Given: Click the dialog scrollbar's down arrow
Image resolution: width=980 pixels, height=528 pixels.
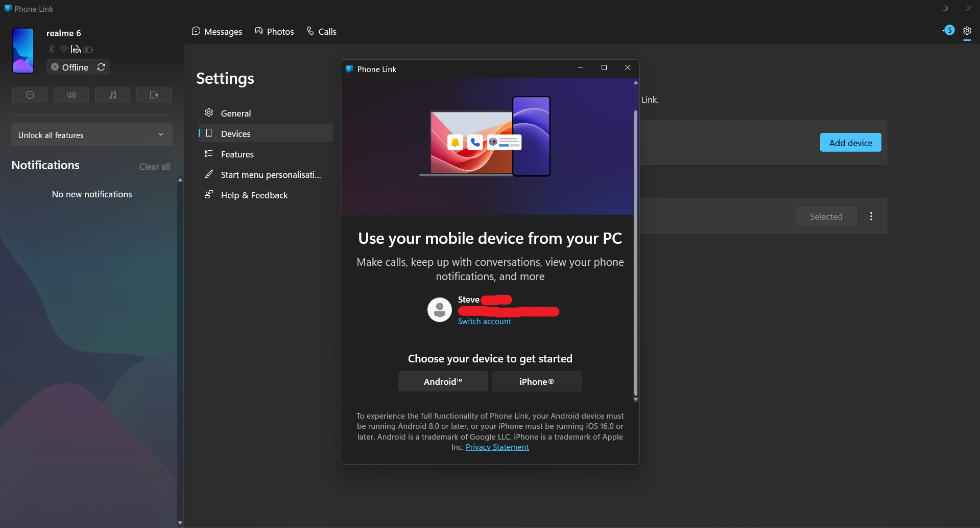Looking at the screenshot, I should click(636, 400).
